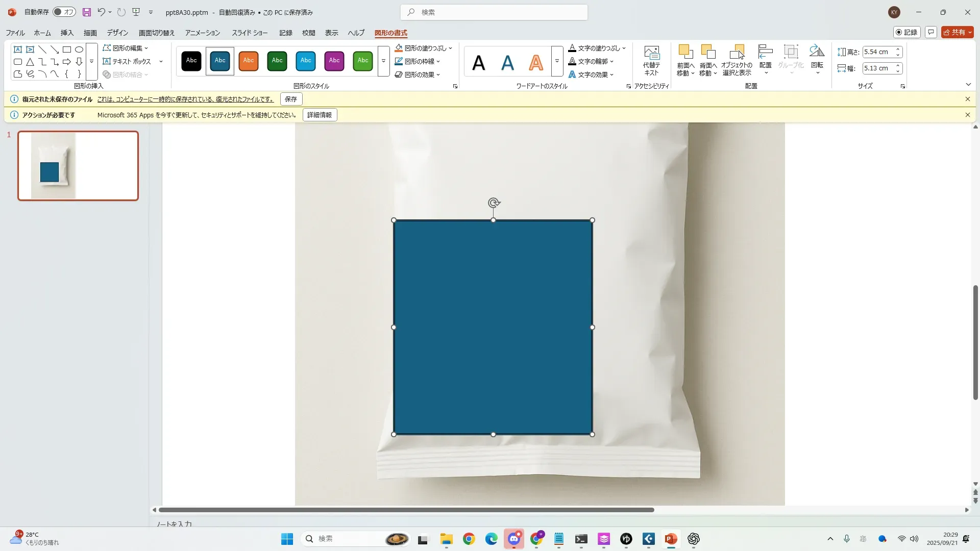Open the Design (デザイン) tab
Screen dimensions: 980x551
[117, 33]
